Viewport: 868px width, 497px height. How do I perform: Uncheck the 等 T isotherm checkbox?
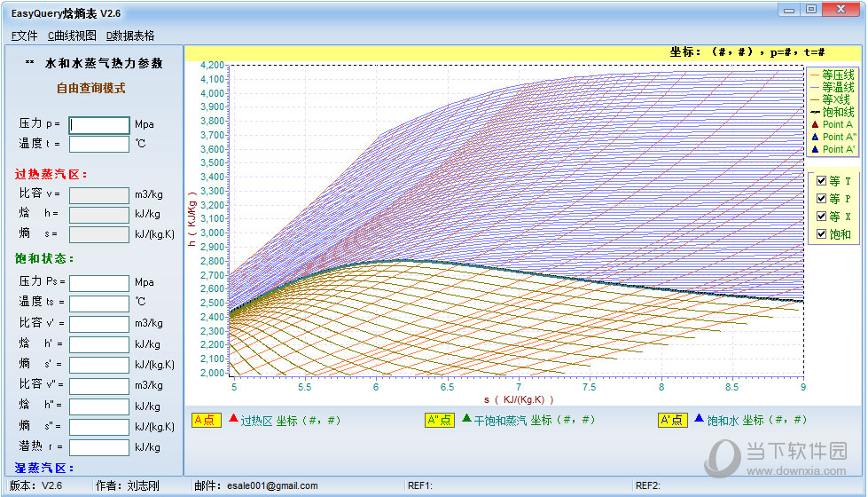tap(821, 180)
